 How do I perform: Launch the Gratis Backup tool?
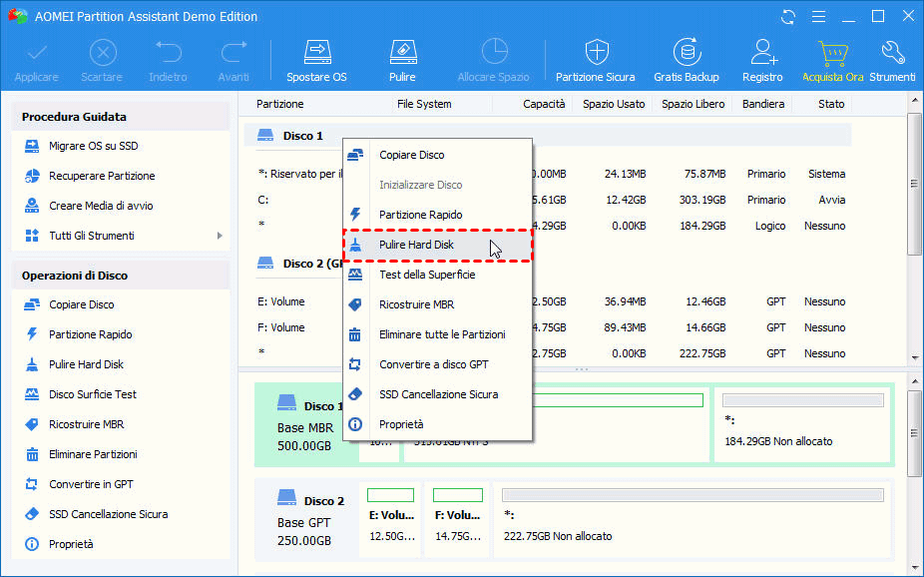click(x=686, y=61)
